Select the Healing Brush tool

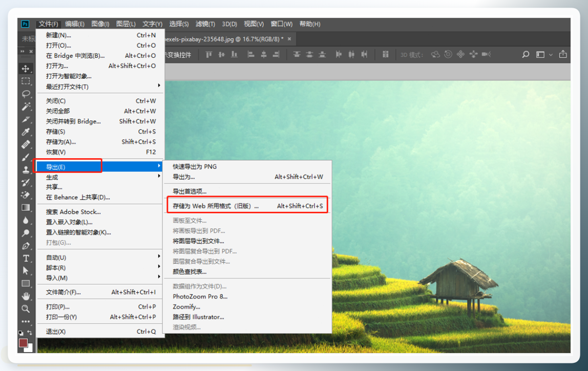click(26, 144)
